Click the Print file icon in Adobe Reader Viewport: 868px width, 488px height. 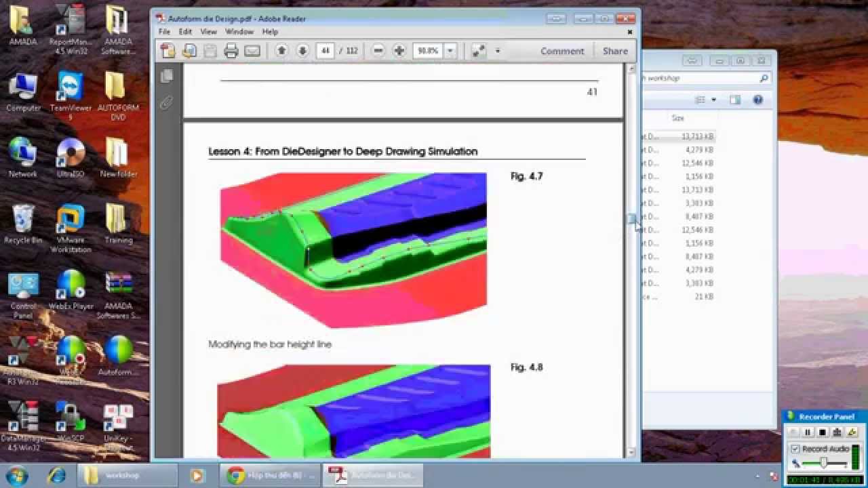(231, 51)
